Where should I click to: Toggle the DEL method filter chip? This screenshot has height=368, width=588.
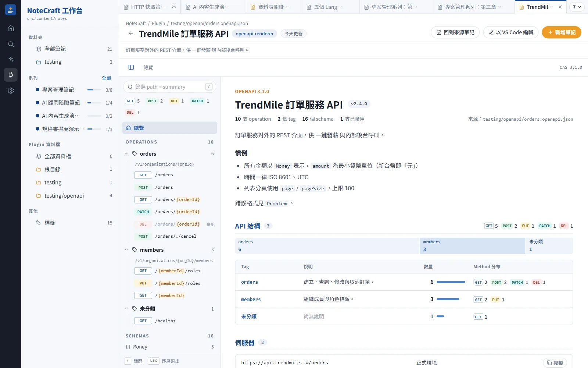[133, 113]
